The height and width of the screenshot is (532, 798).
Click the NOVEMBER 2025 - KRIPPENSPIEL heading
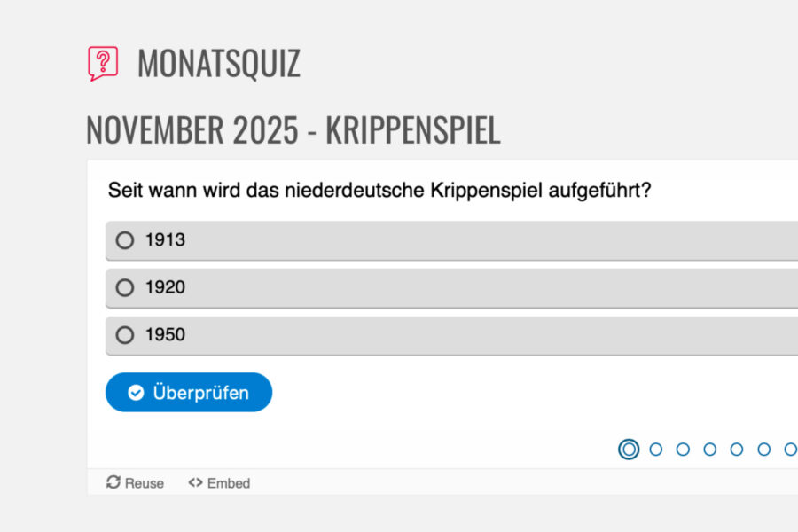(293, 129)
